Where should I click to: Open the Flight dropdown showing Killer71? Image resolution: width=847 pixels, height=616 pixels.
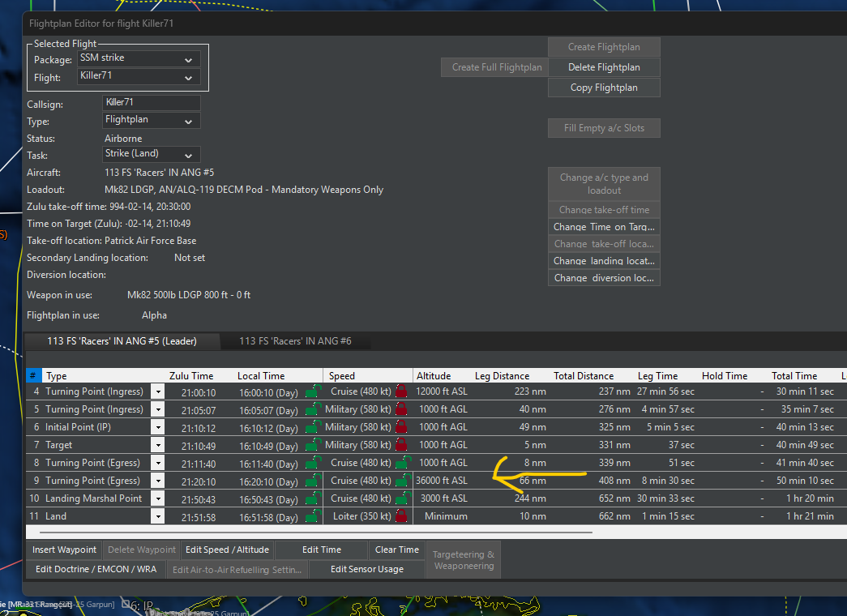(139, 76)
